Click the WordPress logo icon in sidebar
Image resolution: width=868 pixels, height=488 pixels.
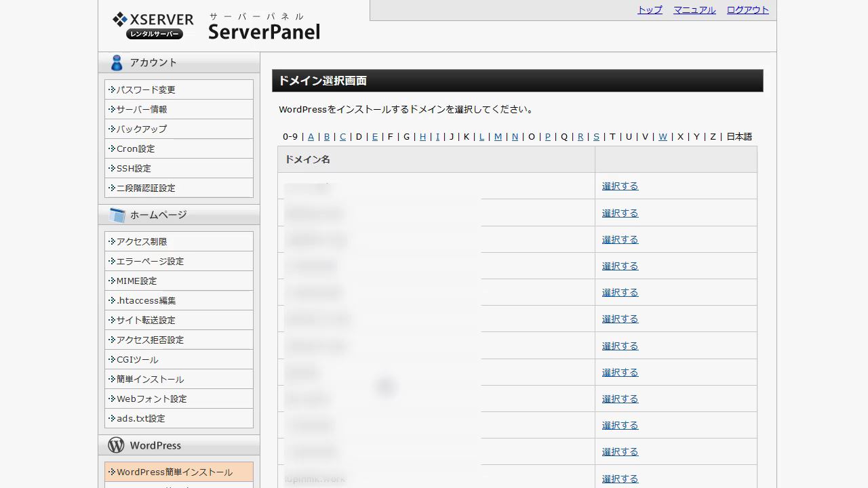[116, 445]
